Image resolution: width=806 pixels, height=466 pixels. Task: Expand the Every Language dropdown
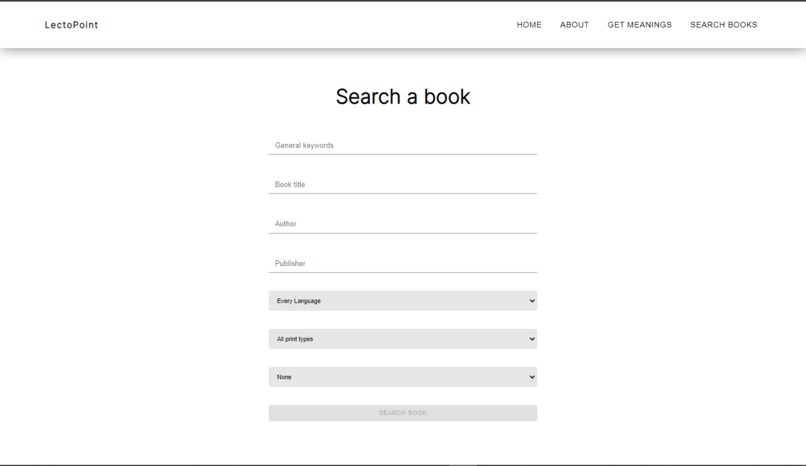pyautogui.click(x=402, y=301)
